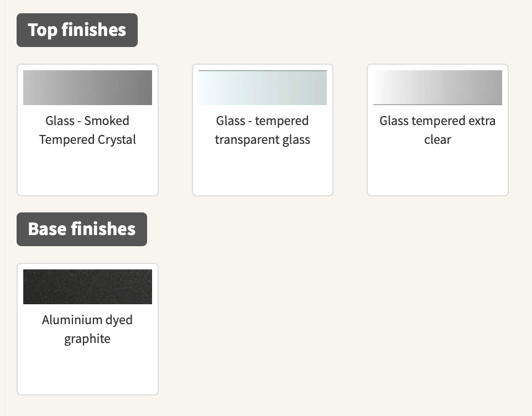Click empty area below Aluminium dyed graphite label

pyautogui.click(x=87, y=371)
